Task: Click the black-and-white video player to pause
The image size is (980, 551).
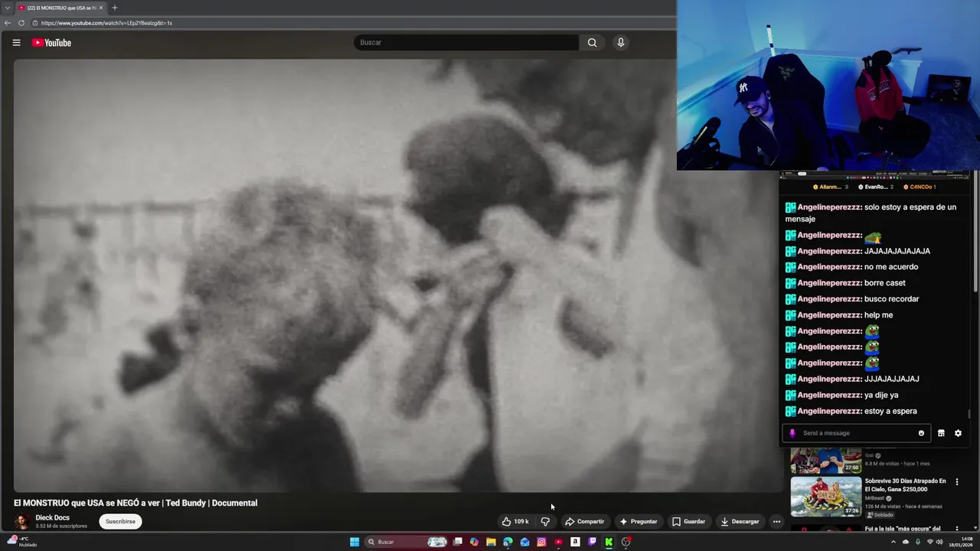Action: pyautogui.click(x=398, y=275)
